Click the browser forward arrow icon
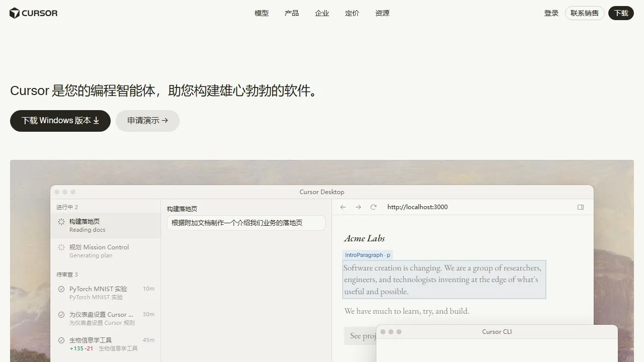 (x=358, y=207)
